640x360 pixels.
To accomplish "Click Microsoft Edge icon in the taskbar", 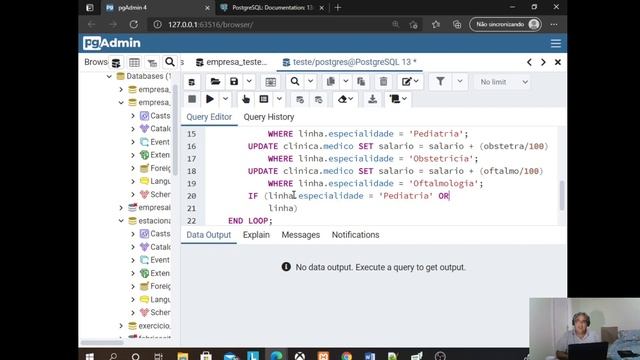I will [x=276, y=356].
